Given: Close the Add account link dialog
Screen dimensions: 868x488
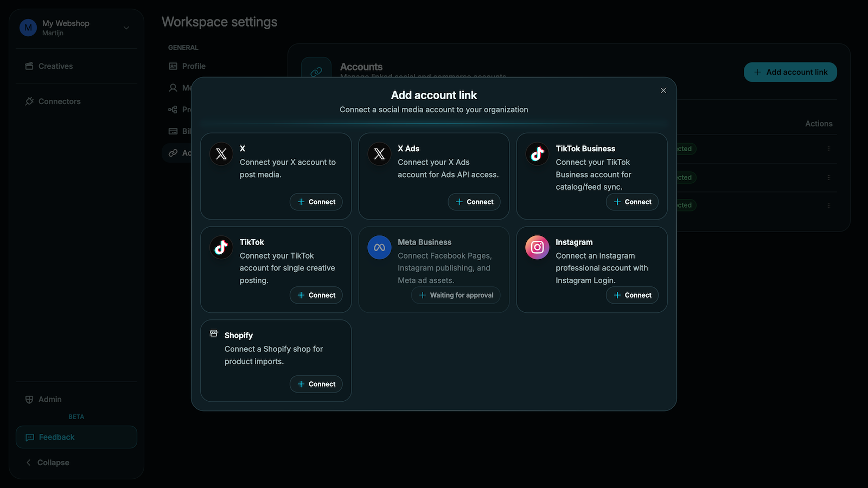Looking at the screenshot, I should pos(663,91).
